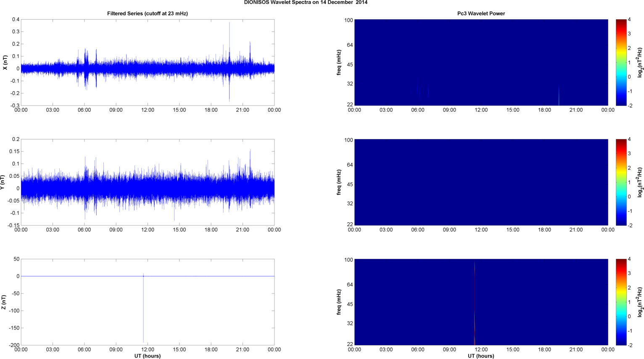
Task: Click the log2(nT²/Hz) label beside Y colorbar
Action: coord(640,182)
